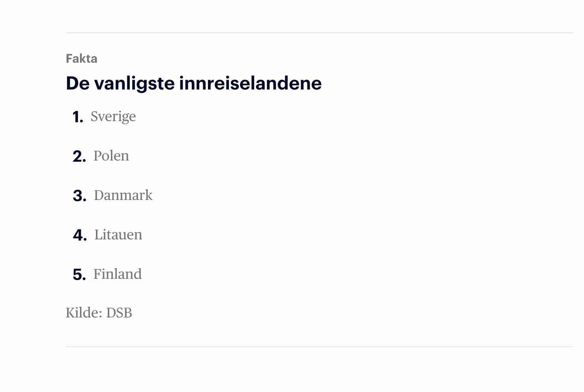
Task: Select Litauen in the list
Action: [x=118, y=235]
